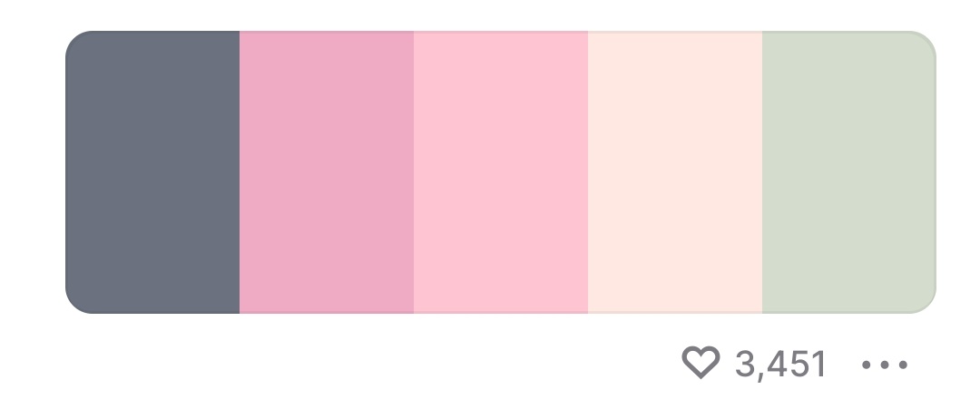Save this palette using the heart

coord(700,363)
